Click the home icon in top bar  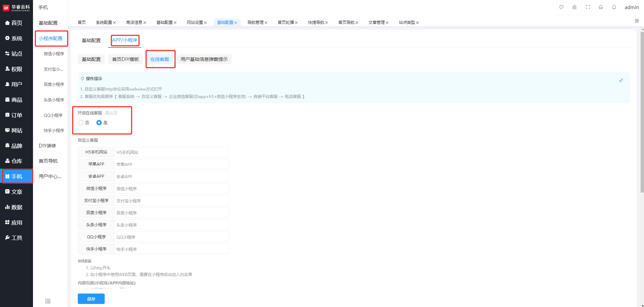point(601,7)
